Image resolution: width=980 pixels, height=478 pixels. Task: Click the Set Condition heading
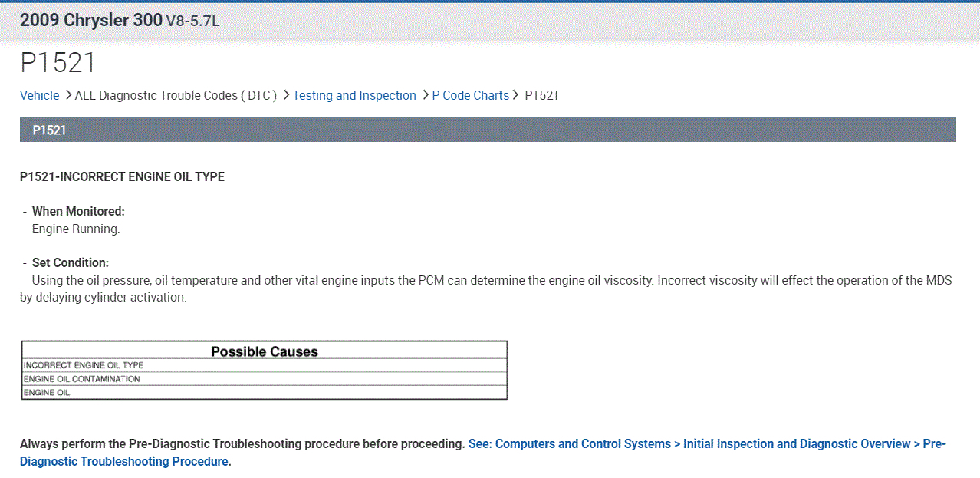pos(71,262)
